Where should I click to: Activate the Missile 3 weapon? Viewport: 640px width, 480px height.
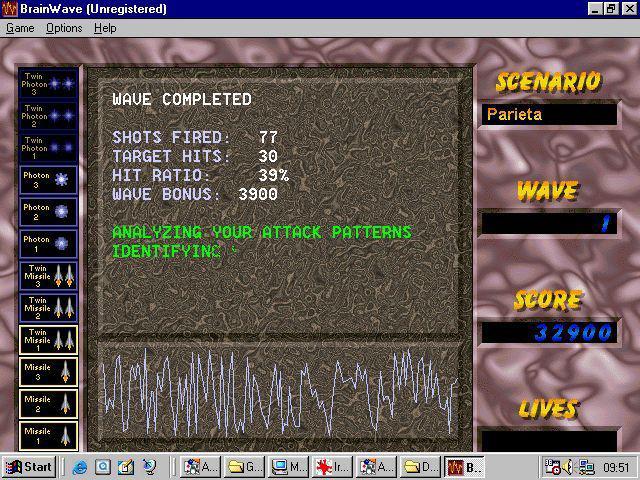click(x=48, y=371)
